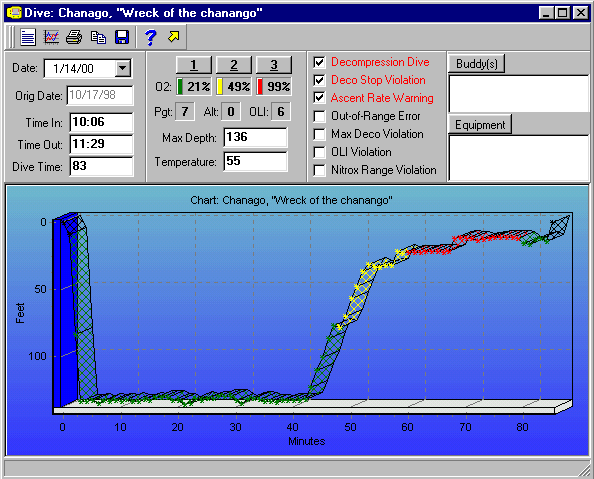Screen dimensions: 594x479
Task: Click the dive application icon in title bar
Action: click(14, 13)
